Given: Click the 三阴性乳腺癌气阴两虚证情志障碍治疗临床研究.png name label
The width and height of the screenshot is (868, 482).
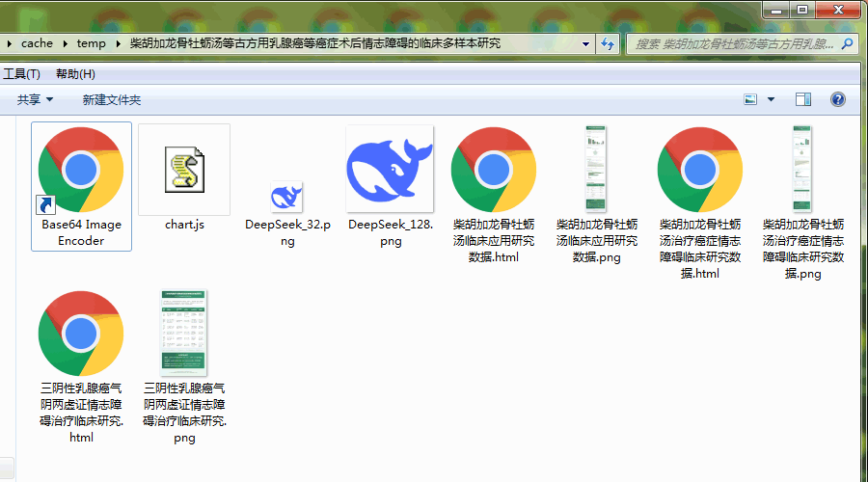Looking at the screenshot, I should (x=184, y=413).
